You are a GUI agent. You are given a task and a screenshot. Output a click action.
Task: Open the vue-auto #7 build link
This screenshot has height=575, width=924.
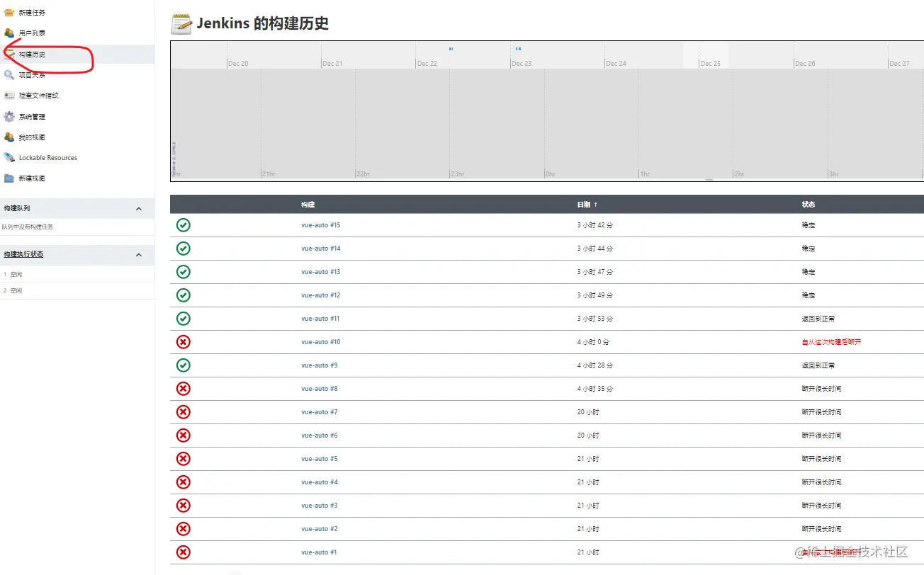coord(320,412)
